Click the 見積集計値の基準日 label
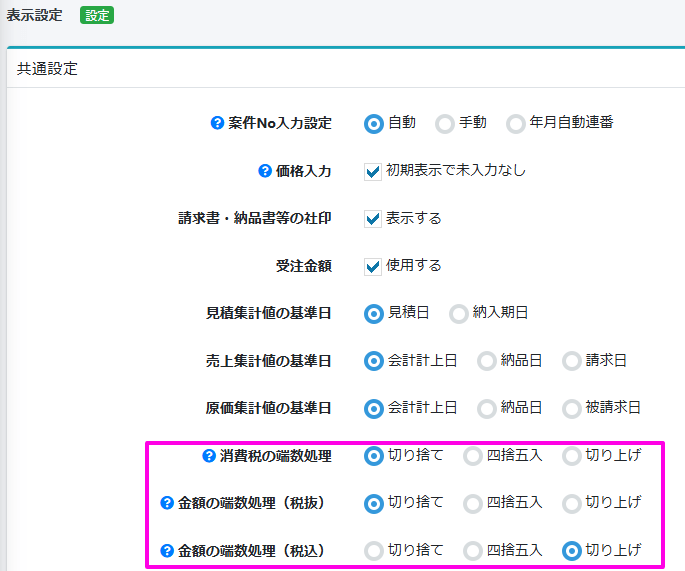This screenshot has width=685, height=571. click(269, 313)
